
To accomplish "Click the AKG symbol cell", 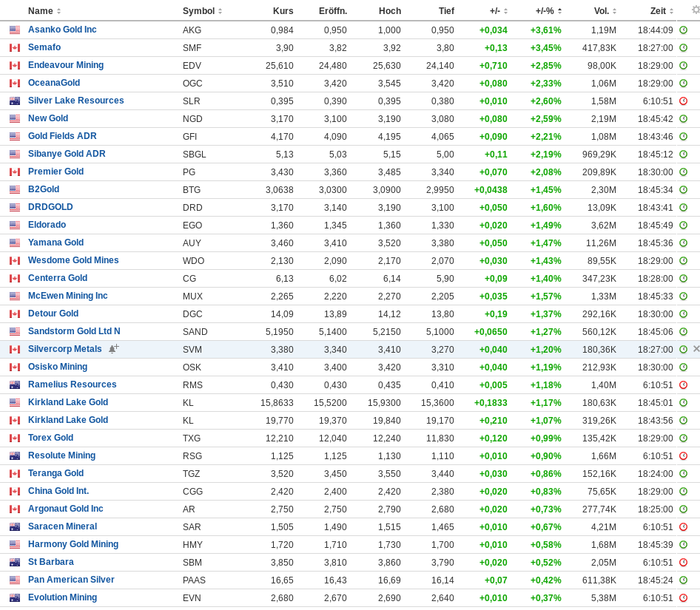I will coord(192,30).
